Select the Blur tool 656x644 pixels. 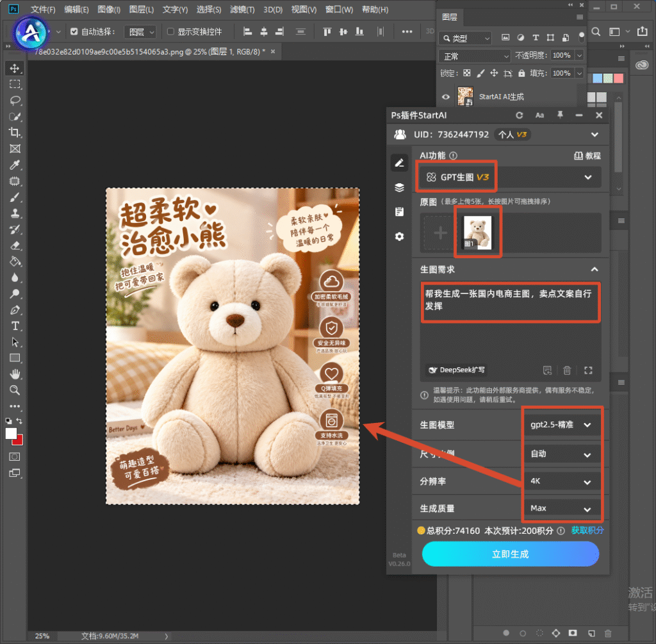click(x=15, y=277)
